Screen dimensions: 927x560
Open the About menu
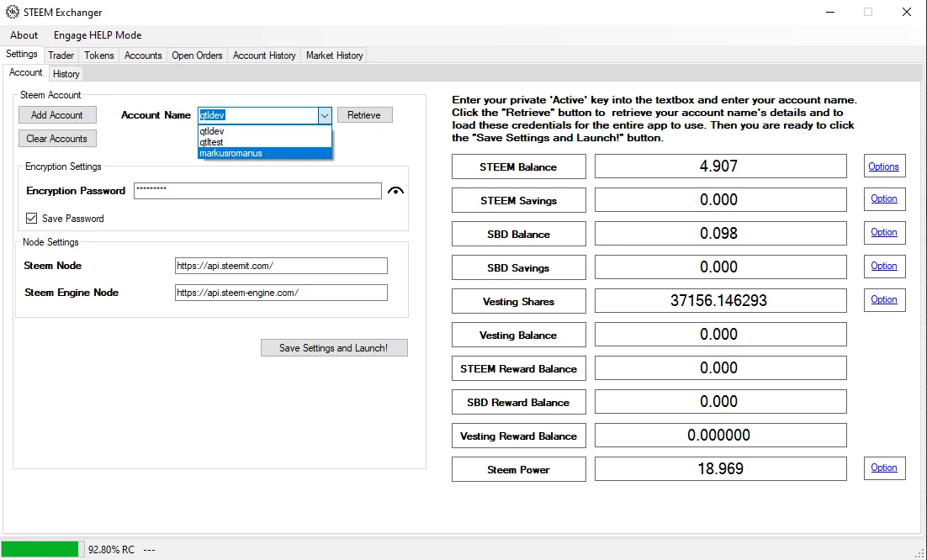point(24,34)
